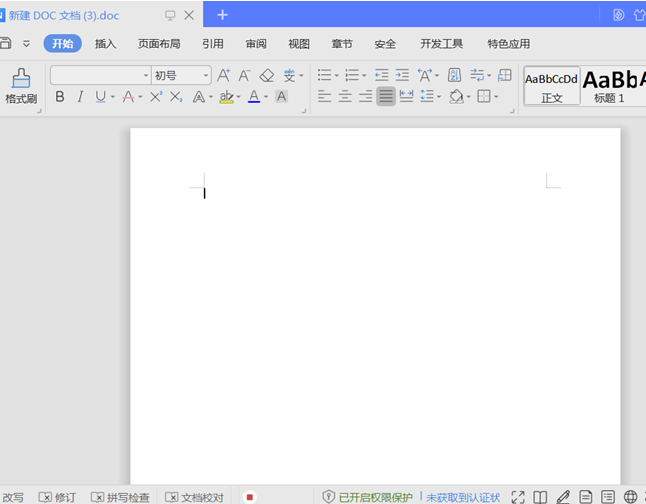Screen dimensions: 646x504
Task: Toggle Italic formatting
Action: coord(80,97)
